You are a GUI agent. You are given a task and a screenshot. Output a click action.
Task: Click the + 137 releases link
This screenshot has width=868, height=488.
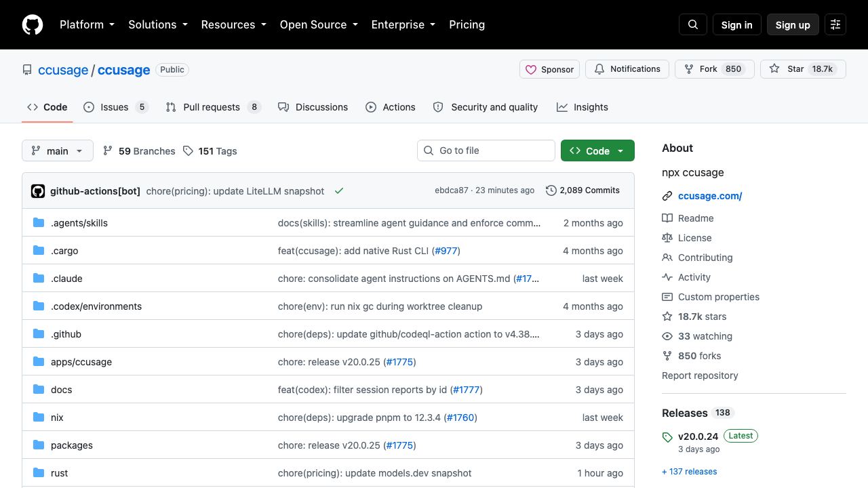[x=689, y=472]
